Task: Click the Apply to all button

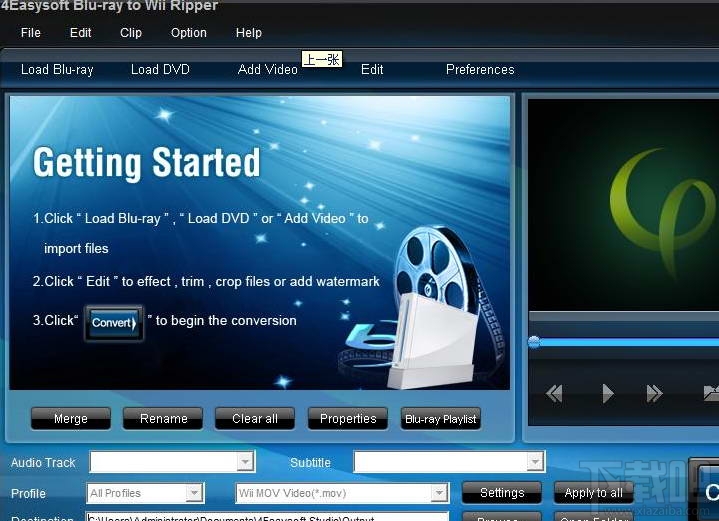Action: (x=593, y=493)
